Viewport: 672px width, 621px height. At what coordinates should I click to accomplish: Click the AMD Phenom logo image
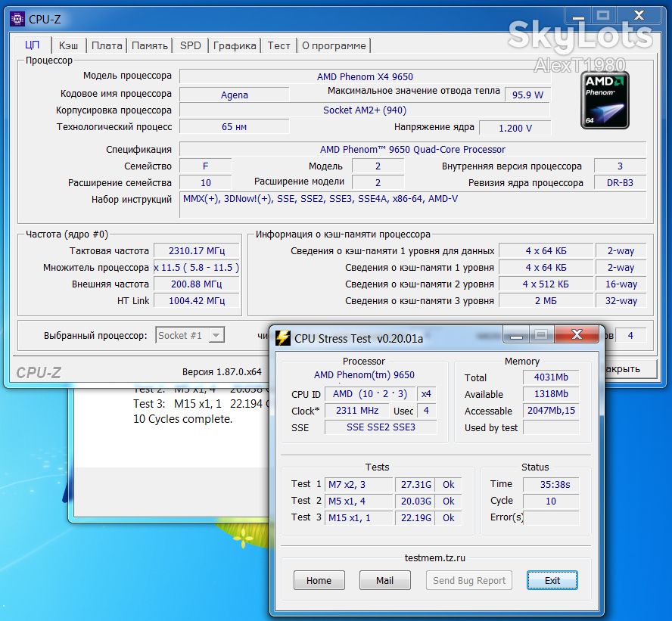coord(605,100)
